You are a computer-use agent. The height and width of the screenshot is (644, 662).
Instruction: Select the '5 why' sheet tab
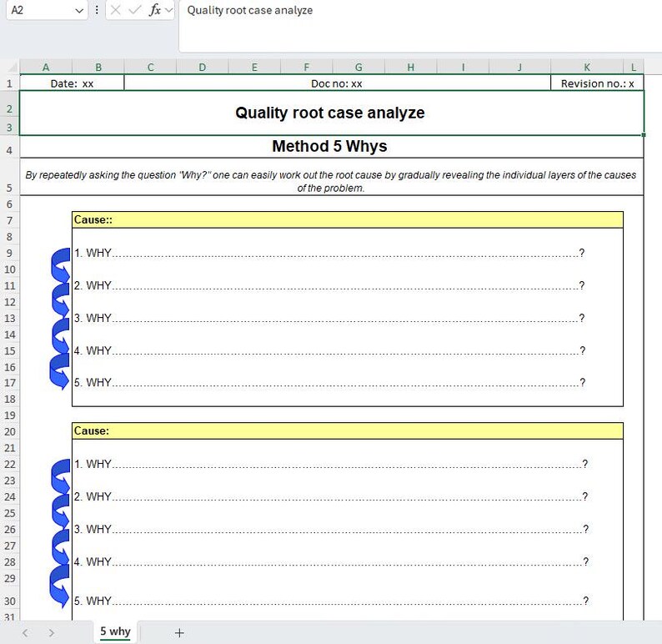pyautogui.click(x=115, y=631)
